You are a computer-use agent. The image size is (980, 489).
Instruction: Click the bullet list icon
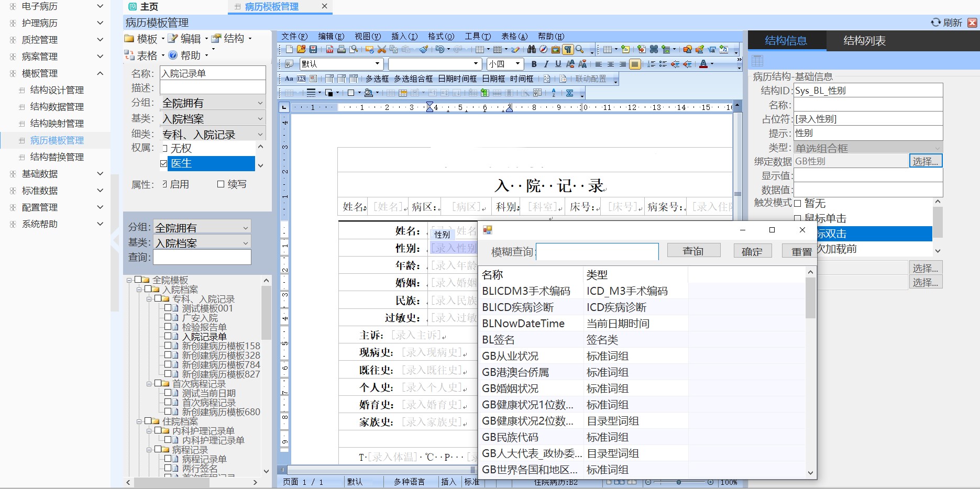pos(663,64)
